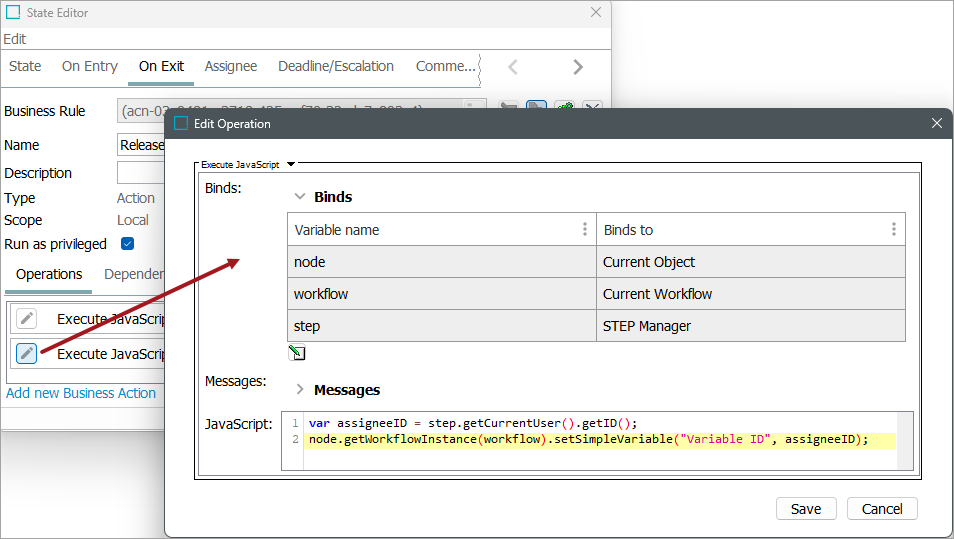Click the edit binds icon below Binds table

296,352
